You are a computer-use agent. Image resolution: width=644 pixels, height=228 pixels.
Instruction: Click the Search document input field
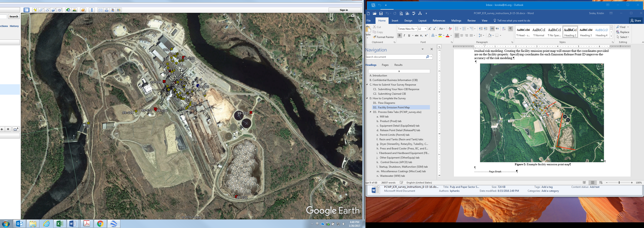coord(395,57)
